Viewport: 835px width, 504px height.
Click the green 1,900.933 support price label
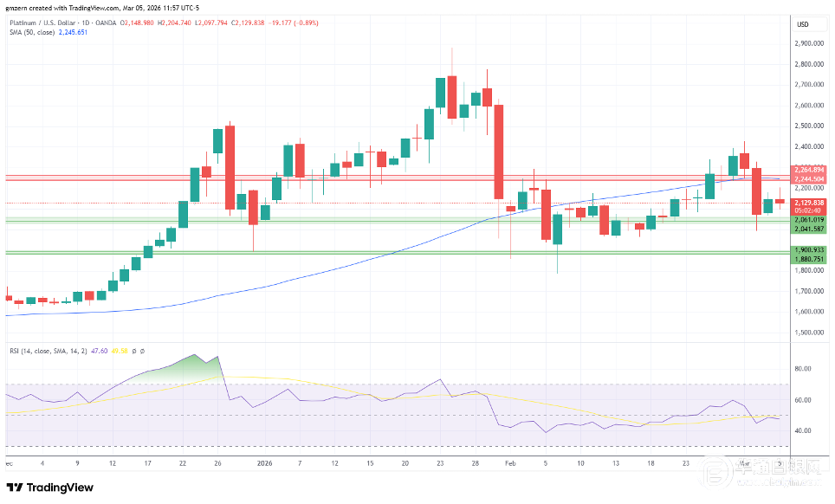tap(807, 249)
